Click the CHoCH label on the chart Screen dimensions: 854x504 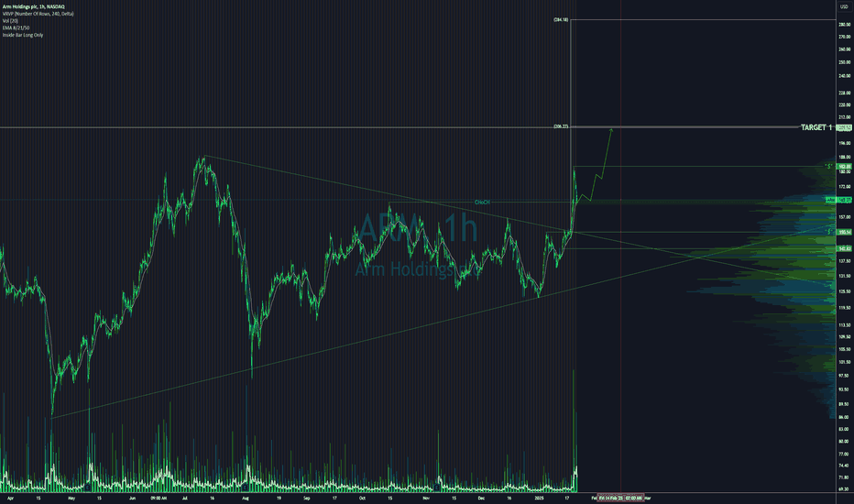[482, 203]
